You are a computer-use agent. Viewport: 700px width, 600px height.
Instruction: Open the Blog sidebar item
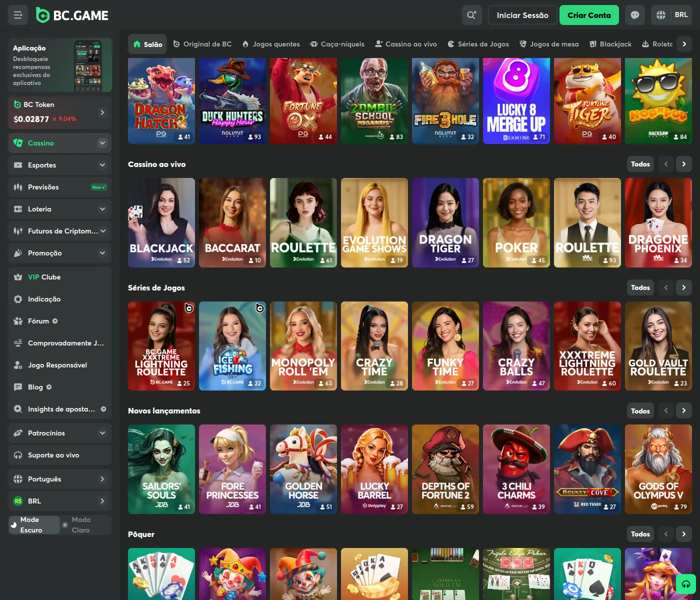click(x=60, y=387)
